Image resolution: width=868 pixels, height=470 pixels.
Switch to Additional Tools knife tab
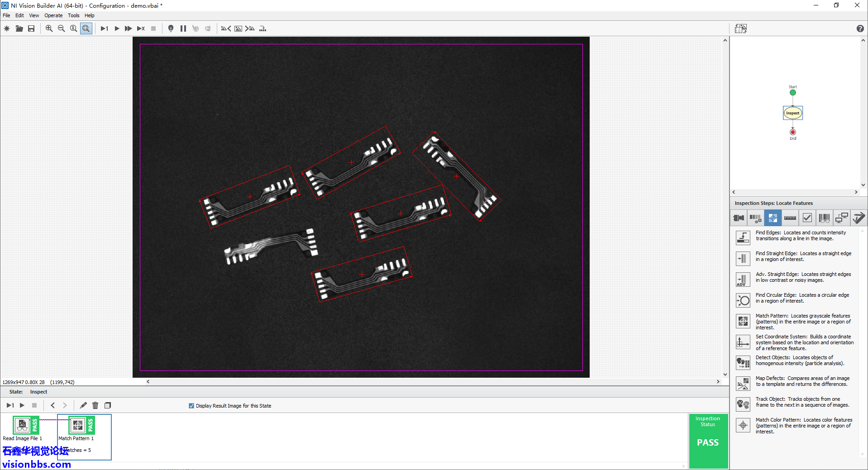858,218
